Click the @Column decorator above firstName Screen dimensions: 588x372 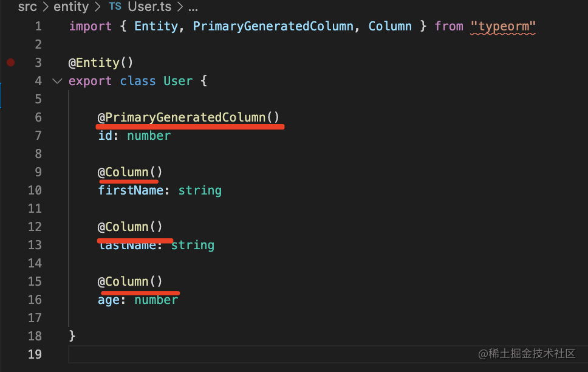130,172
